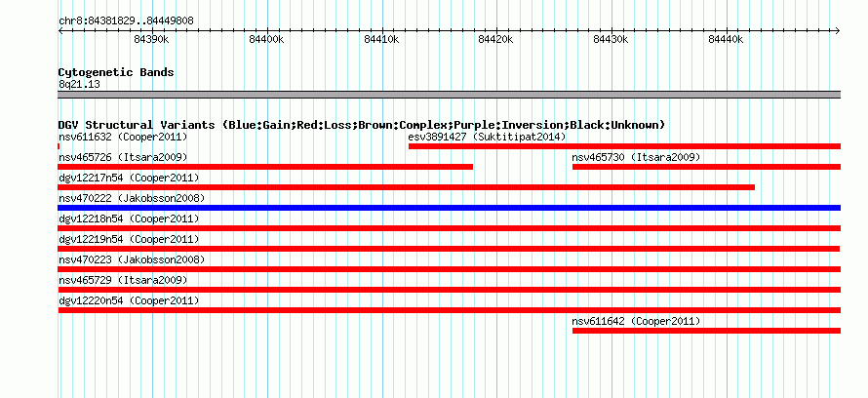This screenshot has width=868, height=398.
Task: Click the 84420k ruler tick label
Action: (496, 39)
